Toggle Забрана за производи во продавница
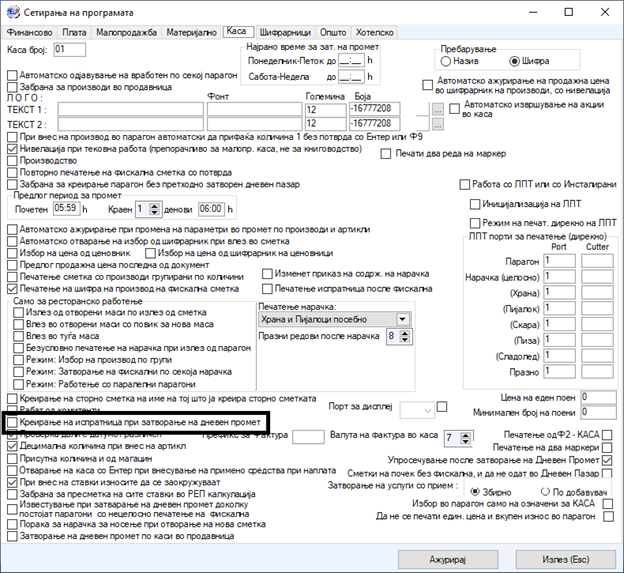The image size is (624, 573). [12, 87]
